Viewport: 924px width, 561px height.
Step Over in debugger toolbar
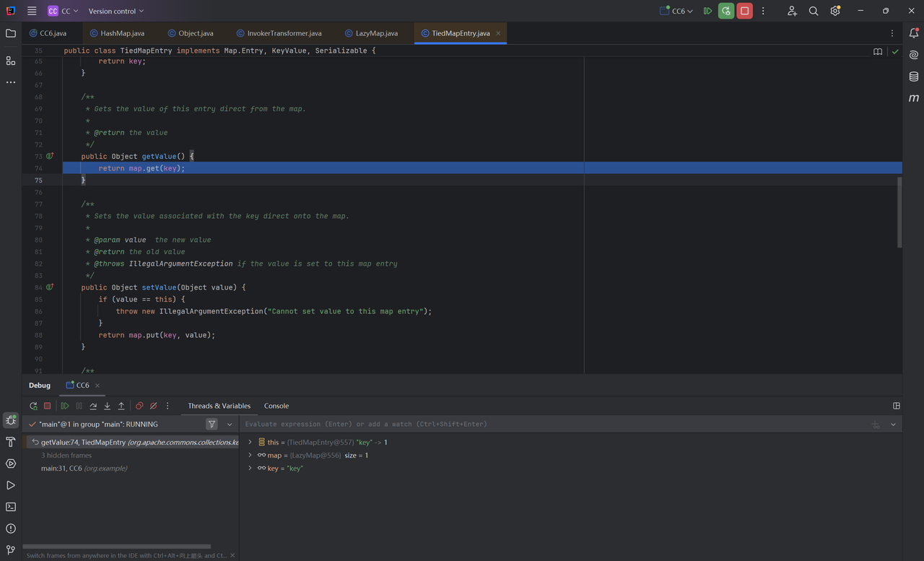click(93, 406)
